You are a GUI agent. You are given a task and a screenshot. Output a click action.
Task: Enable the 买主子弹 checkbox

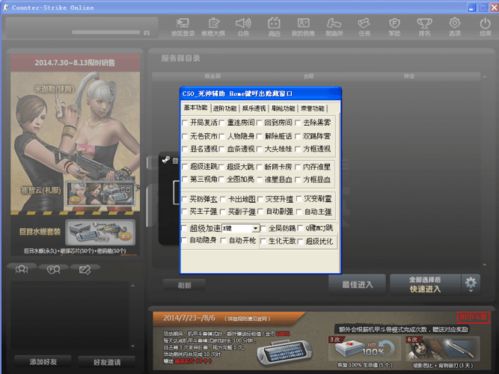coord(185,211)
